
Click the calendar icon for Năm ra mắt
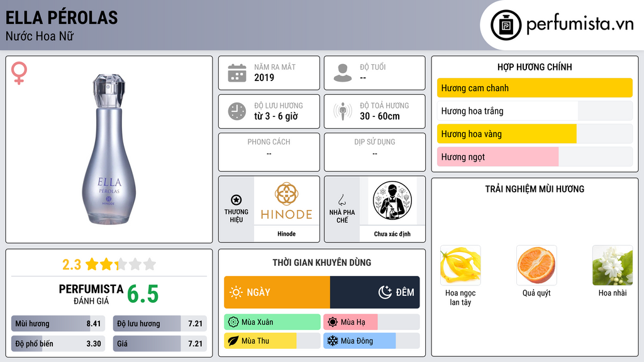tap(237, 73)
